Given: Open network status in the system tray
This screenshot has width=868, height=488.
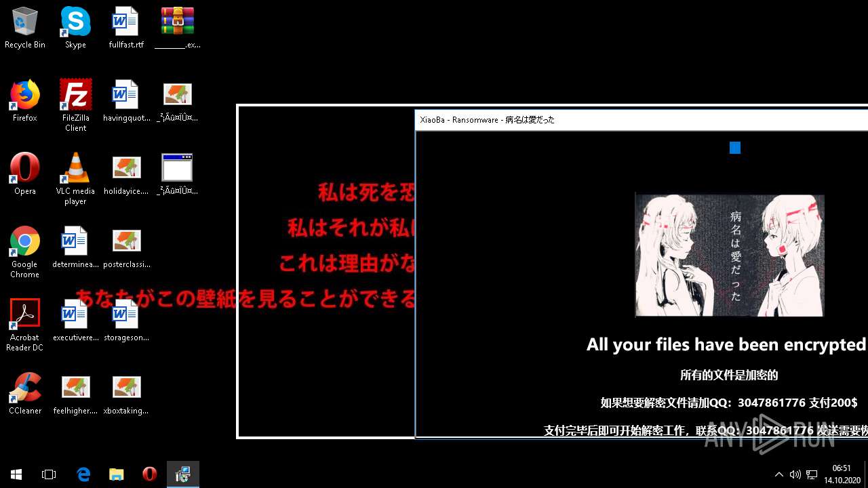Looking at the screenshot, I should pos(812,474).
